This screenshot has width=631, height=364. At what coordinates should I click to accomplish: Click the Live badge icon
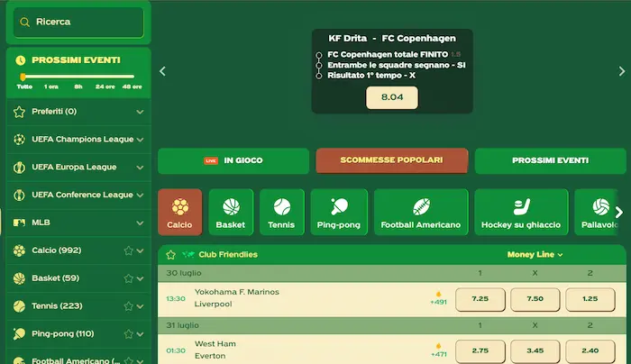pos(211,160)
